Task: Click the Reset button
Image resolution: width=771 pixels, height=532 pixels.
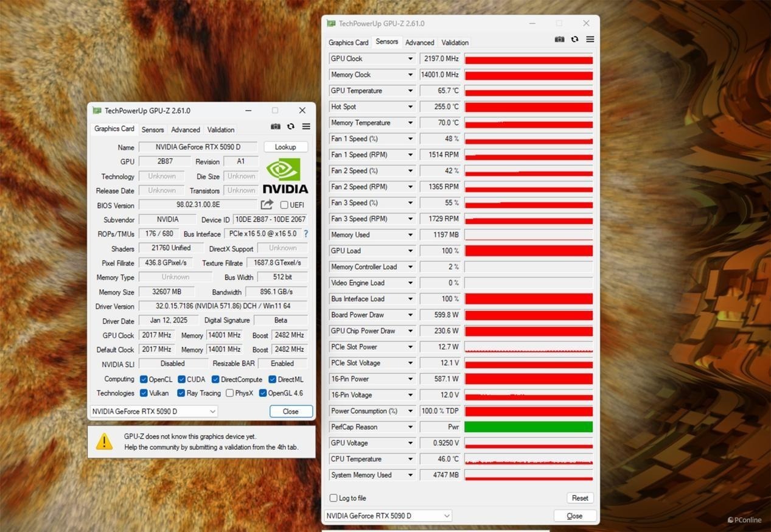Action: (x=580, y=498)
